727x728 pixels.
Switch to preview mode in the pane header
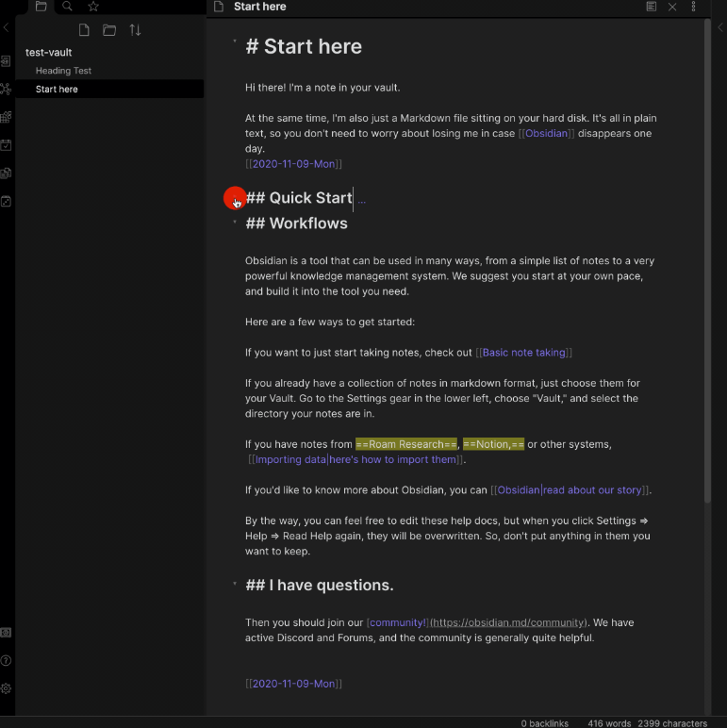coord(652,7)
